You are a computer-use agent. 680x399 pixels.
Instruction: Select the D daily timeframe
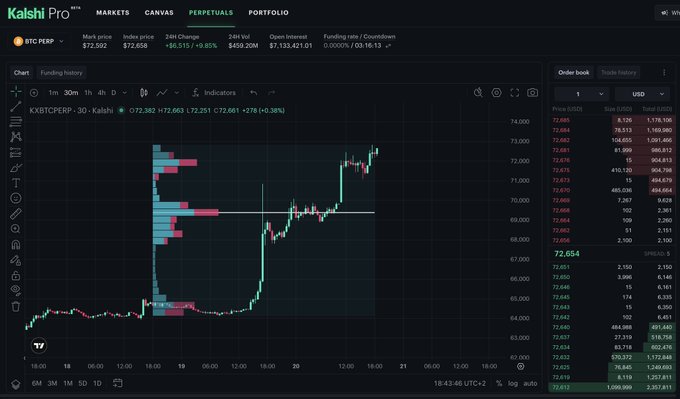(114, 93)
